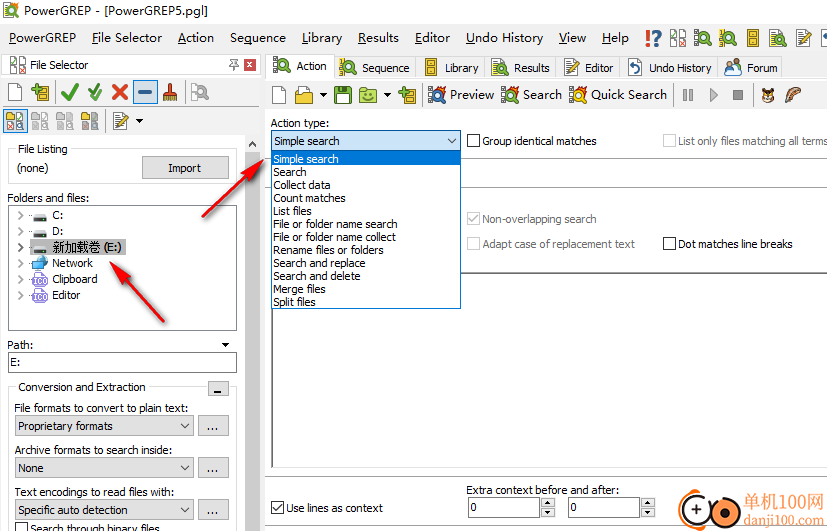
Task: Click the Import button
Action: point(185,168)
